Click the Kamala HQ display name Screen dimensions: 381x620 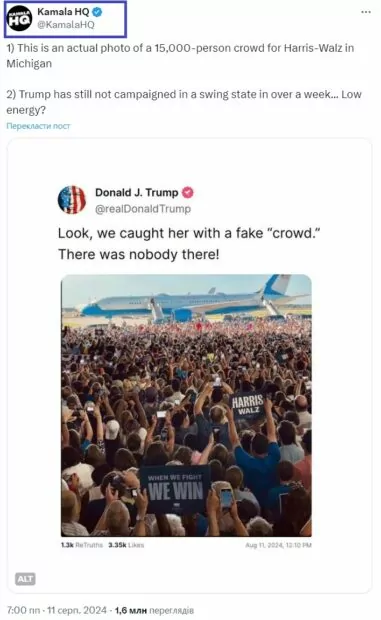tap(63, 12)
